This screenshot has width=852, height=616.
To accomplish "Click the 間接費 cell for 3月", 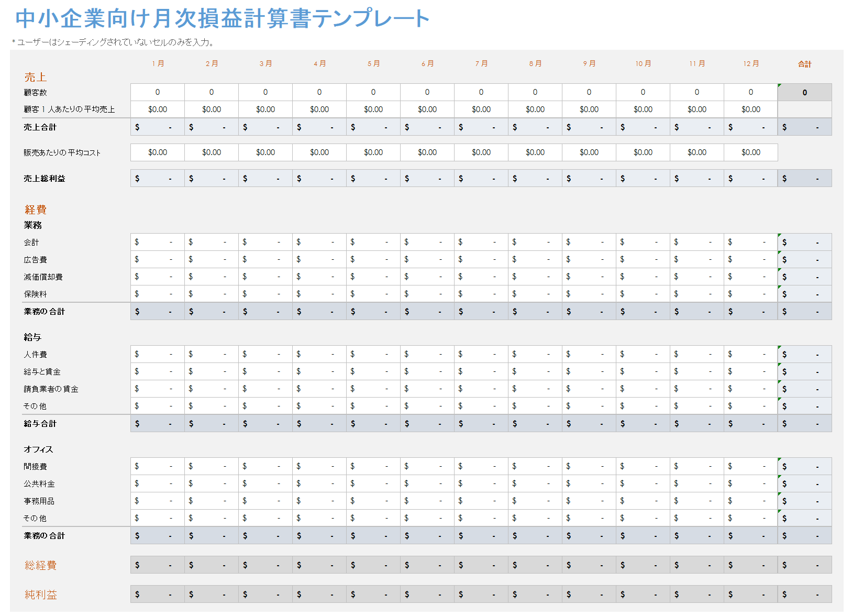I will [265, 466].
